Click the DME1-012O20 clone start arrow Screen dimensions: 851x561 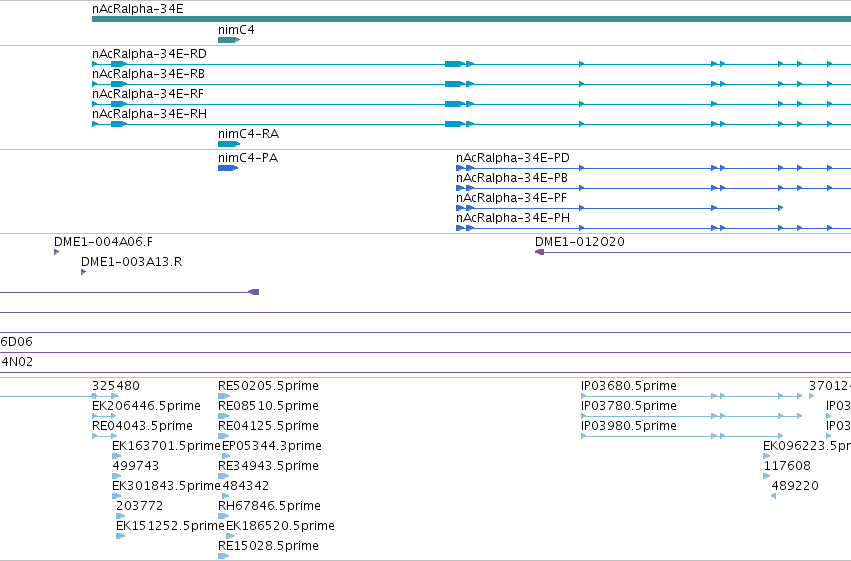click(539, 252)
